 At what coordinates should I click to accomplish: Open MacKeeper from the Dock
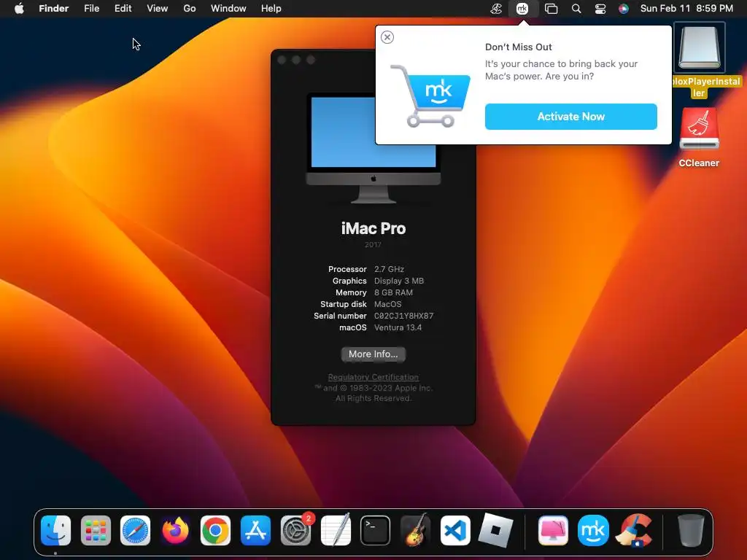pyautogui.click(x=593, y=531)
